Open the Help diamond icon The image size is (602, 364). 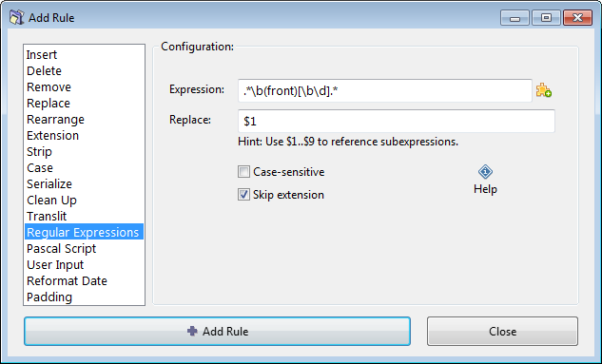[485, 172]
